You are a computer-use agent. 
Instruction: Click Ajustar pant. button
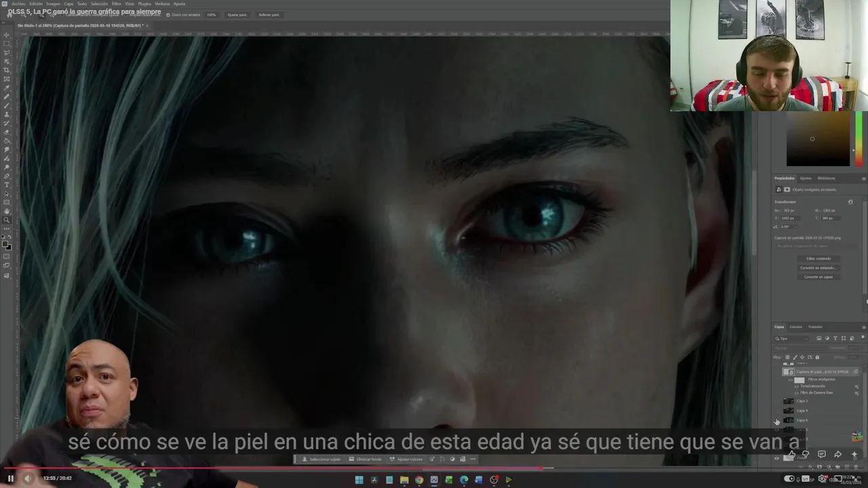(237, 14)
